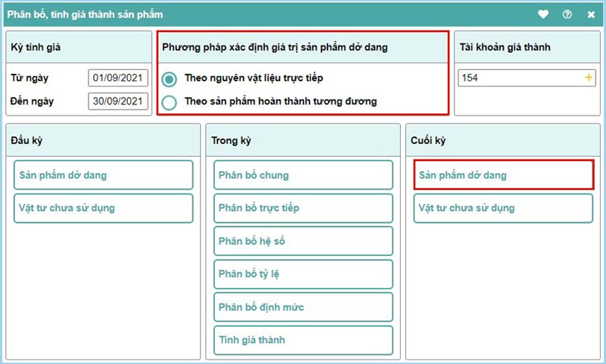This screenshot has width=606, height=364.
Task: Click the 'Từ ngày' date field
Action: click(118, 78)
